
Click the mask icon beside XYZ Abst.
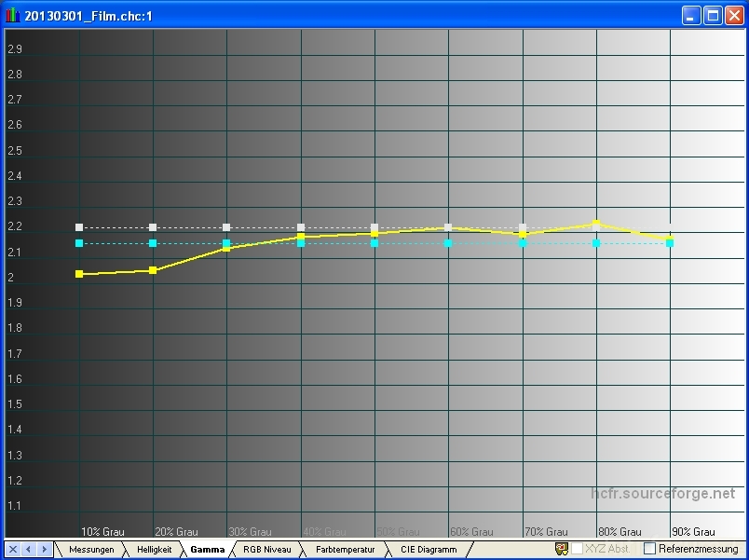561,550
